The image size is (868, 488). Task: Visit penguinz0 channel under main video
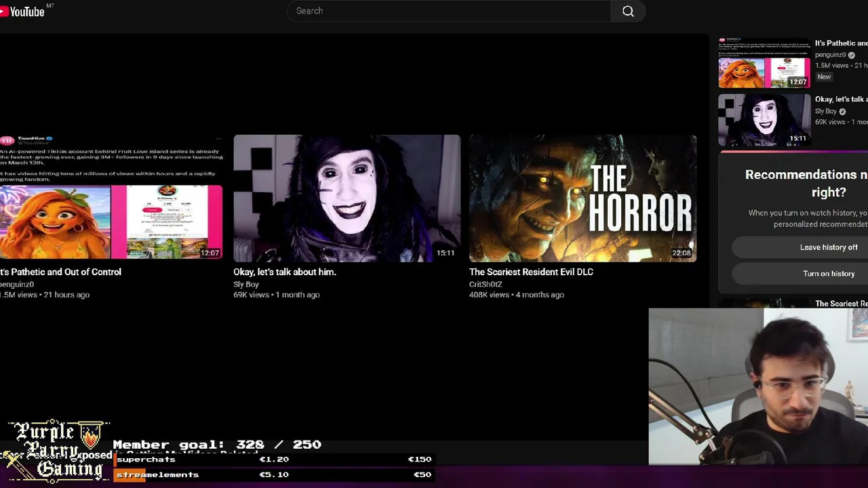[17, 285]
